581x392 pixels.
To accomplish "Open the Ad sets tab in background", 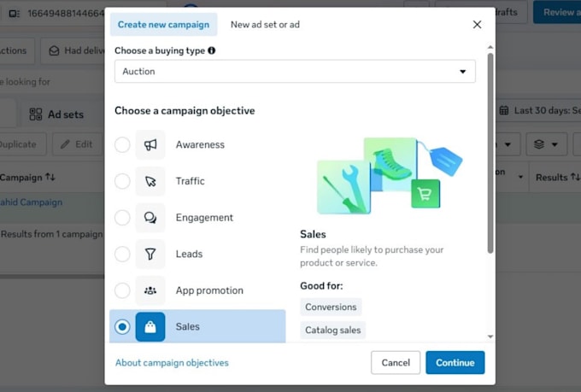I will (56, 114).
